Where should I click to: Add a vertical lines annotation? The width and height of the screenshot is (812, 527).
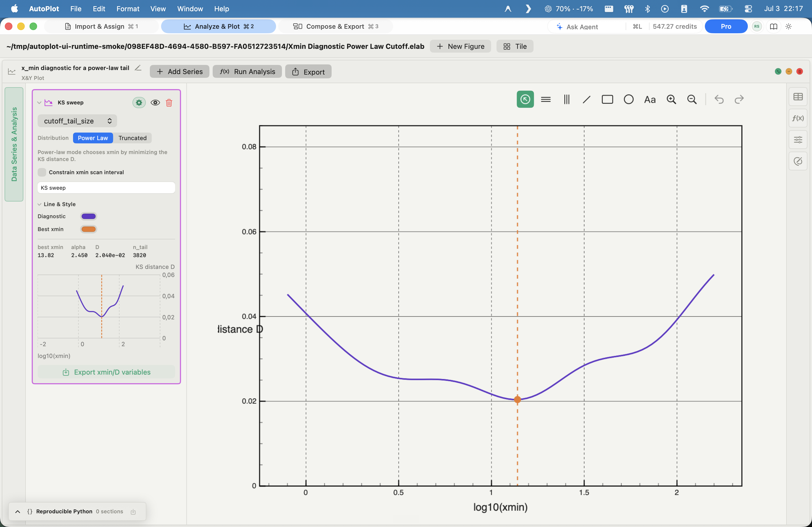tap(567, 99)
